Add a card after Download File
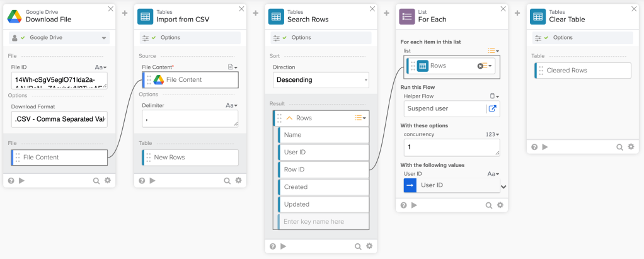Viewport: 644px width, 259px height. (125, 13)
